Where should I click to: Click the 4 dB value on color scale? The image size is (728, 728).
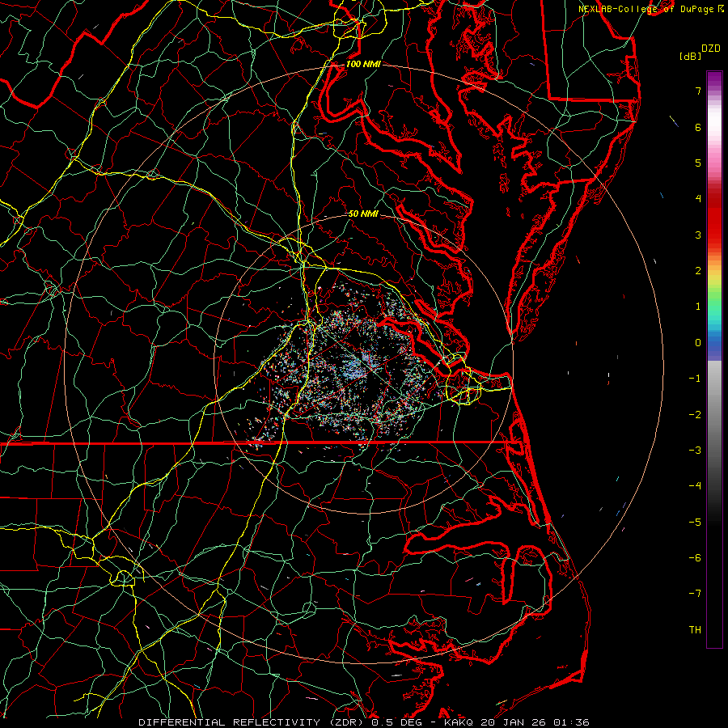(x=698, y=199)
